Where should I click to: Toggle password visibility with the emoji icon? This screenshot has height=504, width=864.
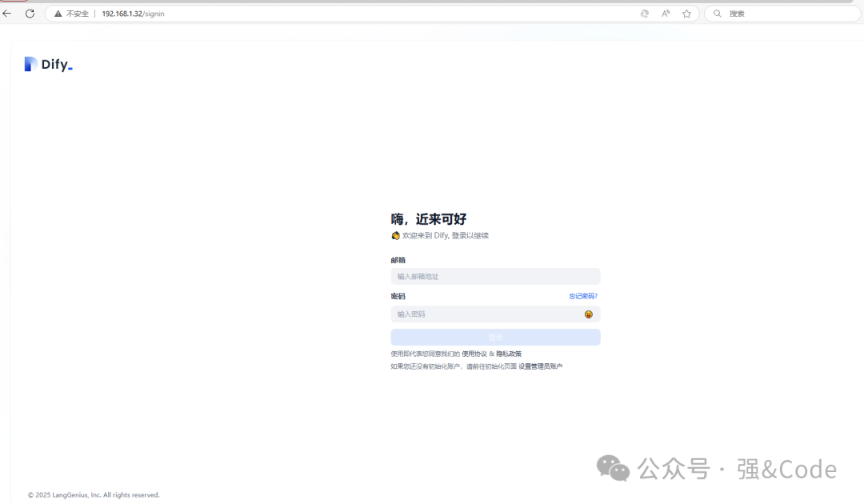point(589,314)
